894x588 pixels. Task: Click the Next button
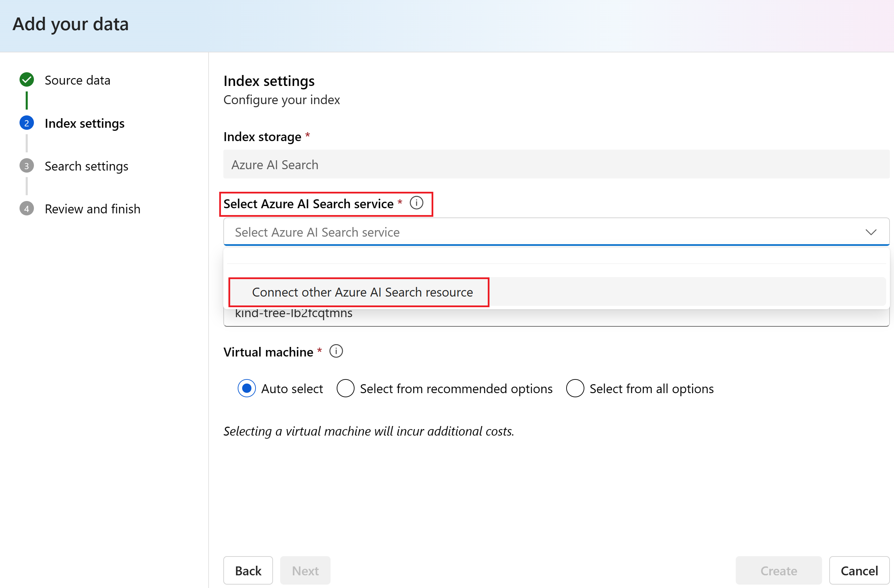tap(306, 570)
